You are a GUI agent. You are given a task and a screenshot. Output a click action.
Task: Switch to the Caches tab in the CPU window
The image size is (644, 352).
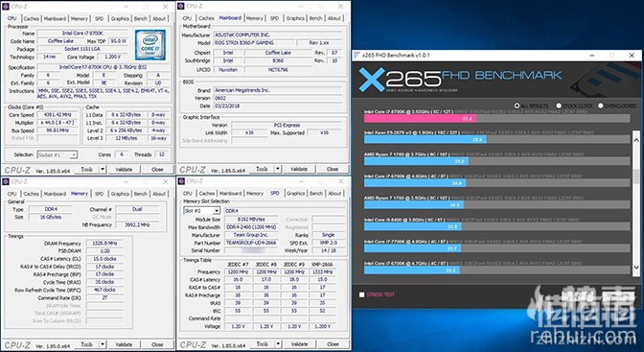pyautogui.click(x=31, y=18)
